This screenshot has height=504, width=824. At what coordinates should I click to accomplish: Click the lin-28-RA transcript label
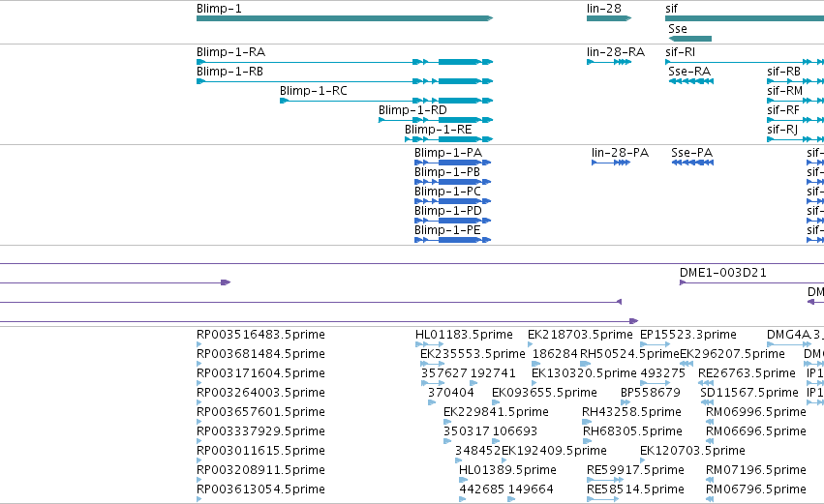point(616,52)
